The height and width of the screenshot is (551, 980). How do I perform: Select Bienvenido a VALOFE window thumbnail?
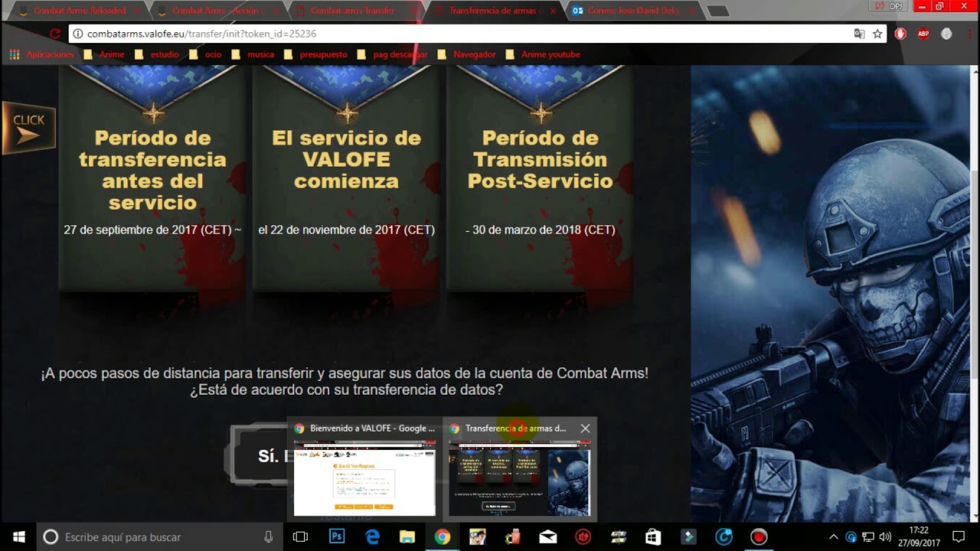tap(364, 469)
